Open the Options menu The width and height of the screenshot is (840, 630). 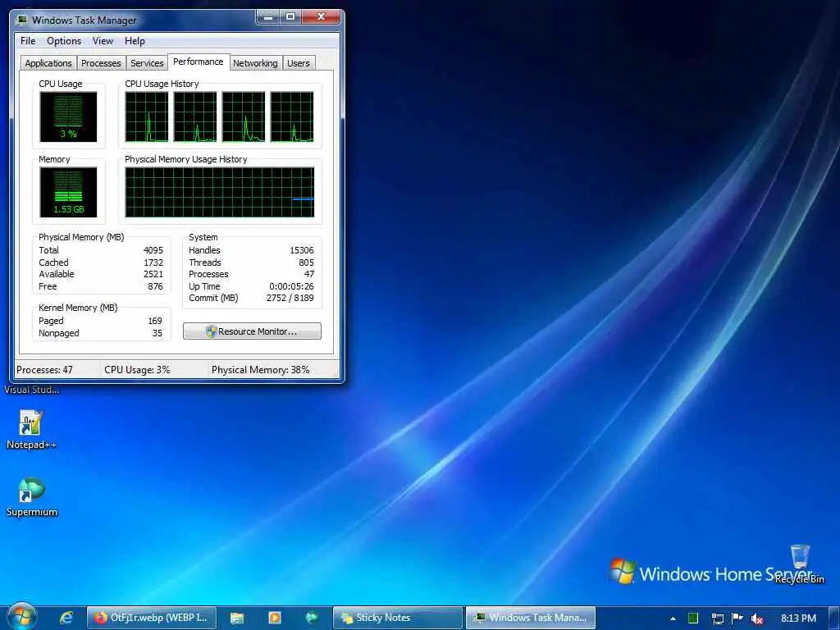coord(64,41)
